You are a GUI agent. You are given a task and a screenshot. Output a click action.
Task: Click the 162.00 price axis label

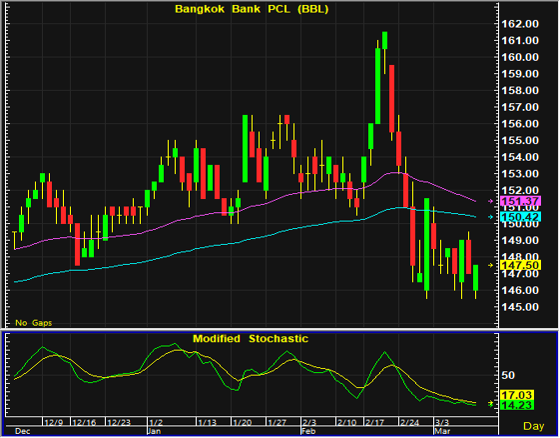(520, 24)
